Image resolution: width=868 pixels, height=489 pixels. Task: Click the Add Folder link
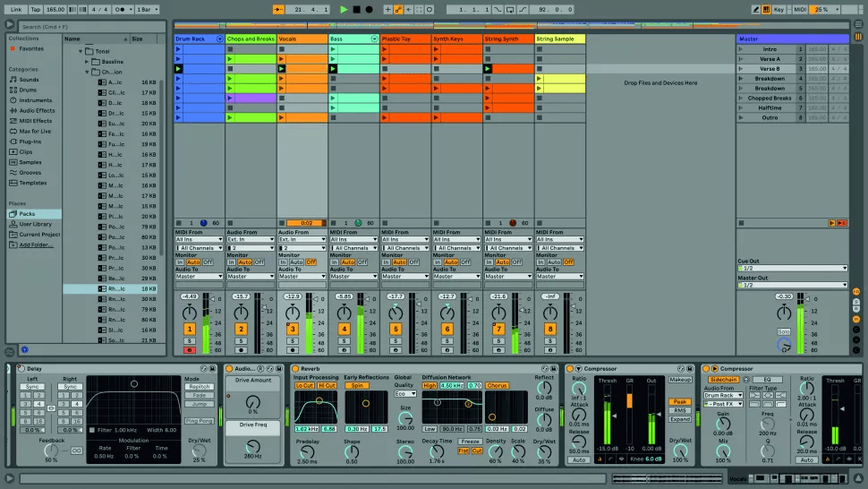[36, 244]
